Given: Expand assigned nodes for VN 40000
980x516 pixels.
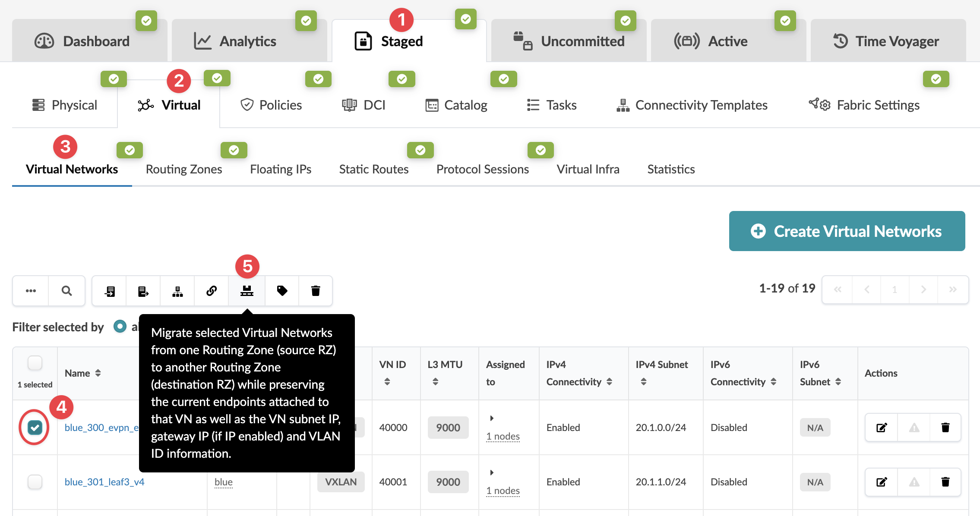Looking at the screenshot, I should point(491,418).
